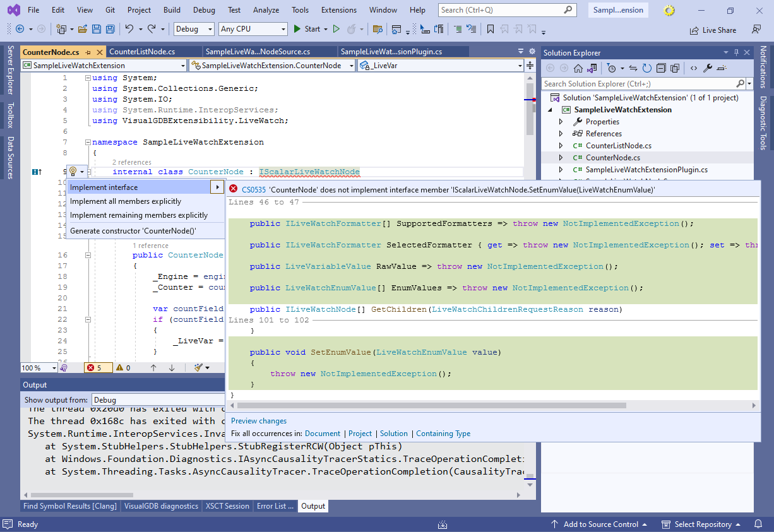
Task: Click the New Project toolbar icon
Action: click(61, 29)
